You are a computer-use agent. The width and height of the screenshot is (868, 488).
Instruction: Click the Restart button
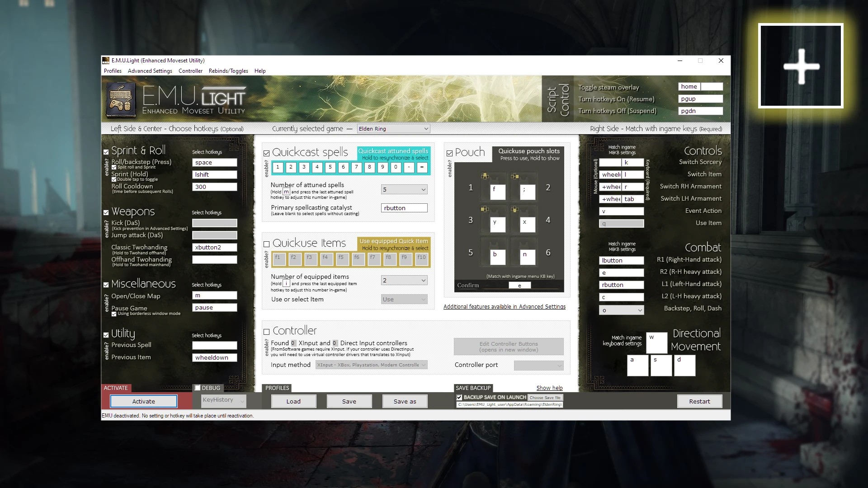699,401
